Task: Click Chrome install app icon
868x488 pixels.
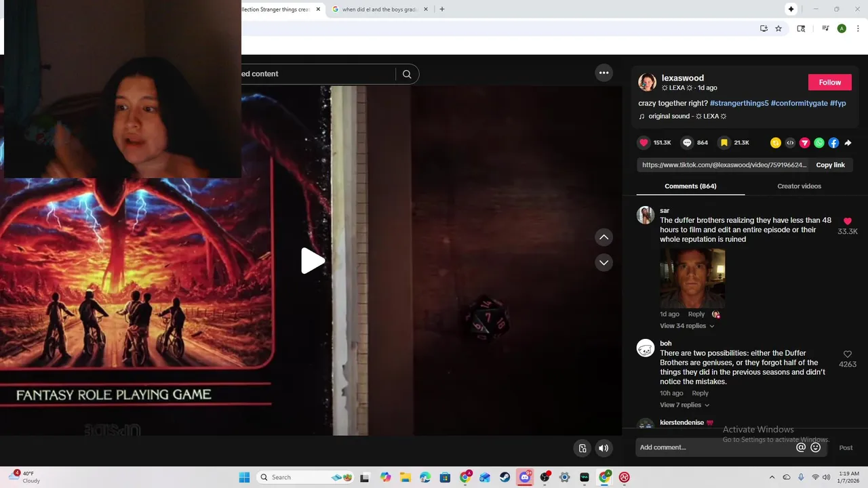Action: 764,28
